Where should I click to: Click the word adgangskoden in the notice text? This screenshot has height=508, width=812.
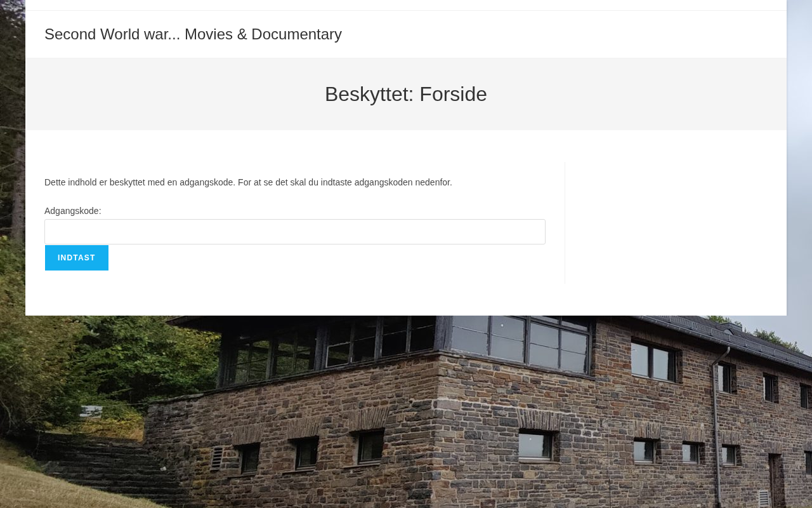coord(384,182)
